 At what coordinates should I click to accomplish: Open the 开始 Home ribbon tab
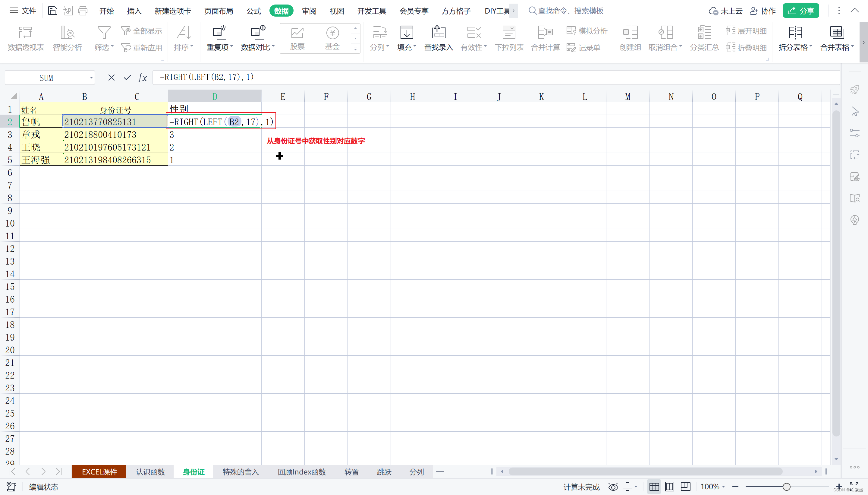click(106, 11)
